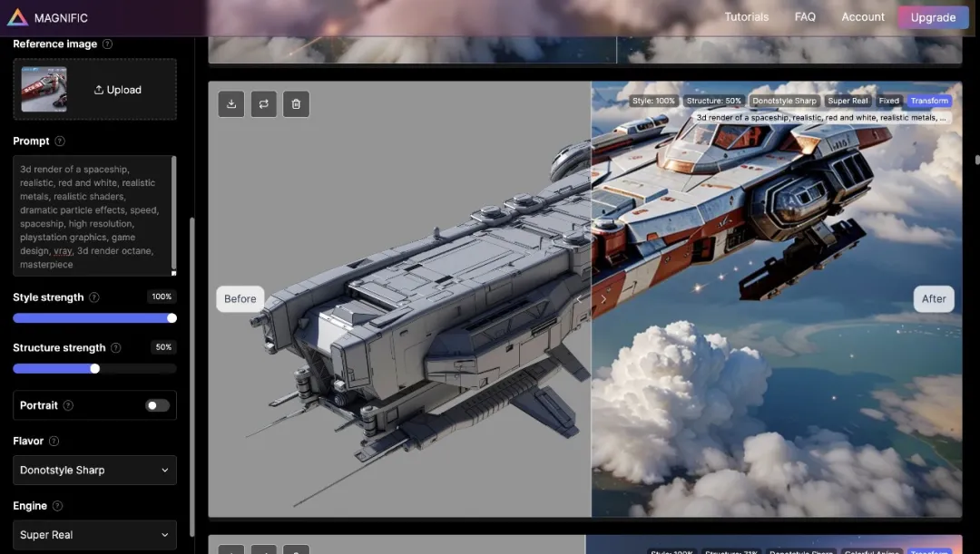The height and width of the screenshot is (554, 980).
Task: Click the Fixed result tag
Action: click(888, 101)
